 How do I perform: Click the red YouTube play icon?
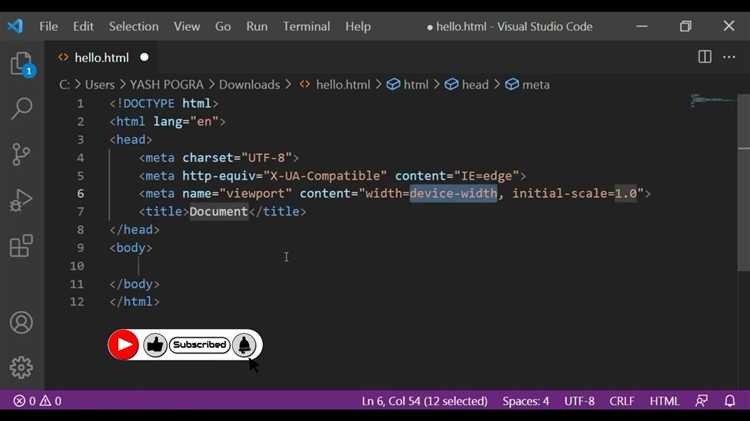tap(123, 344)
